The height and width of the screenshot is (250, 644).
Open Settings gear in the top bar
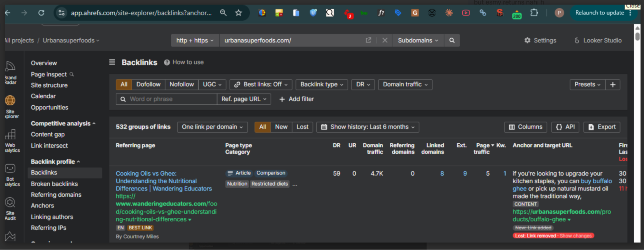(540, 40)
